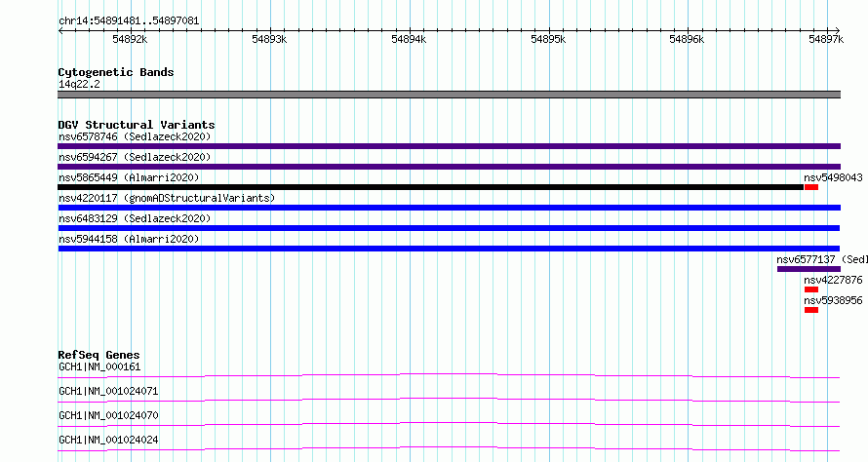Click the nsv4227876 label

[x=833, y=280]
